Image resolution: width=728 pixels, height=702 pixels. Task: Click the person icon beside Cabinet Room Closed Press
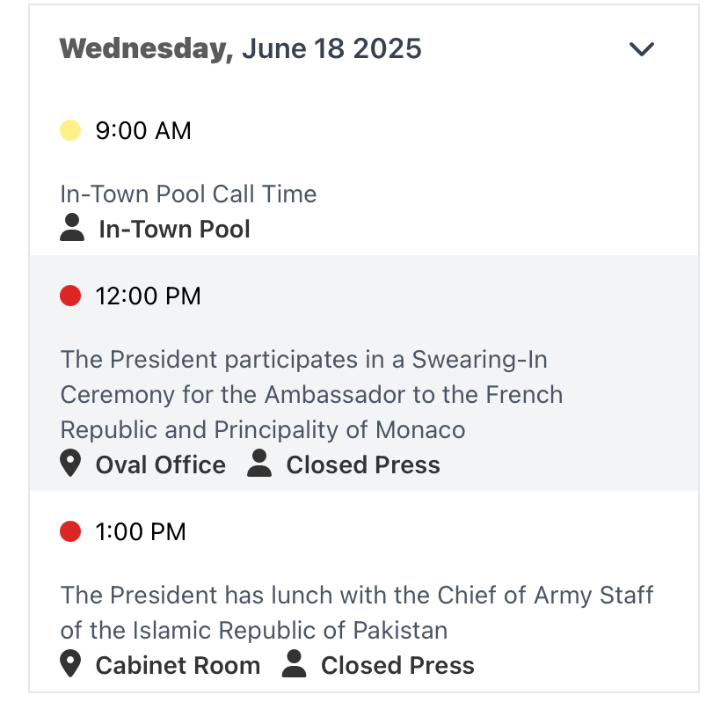coord(294,663)
